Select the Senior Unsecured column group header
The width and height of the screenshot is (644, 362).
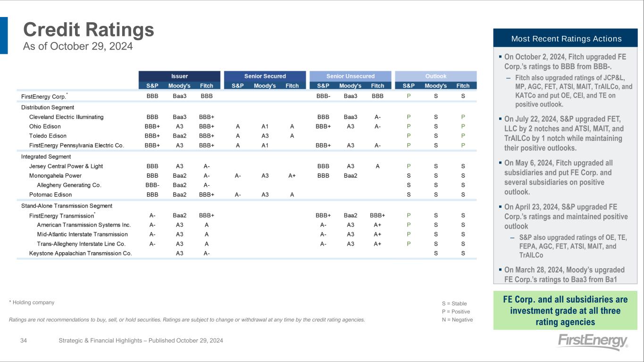click(350, 76)
